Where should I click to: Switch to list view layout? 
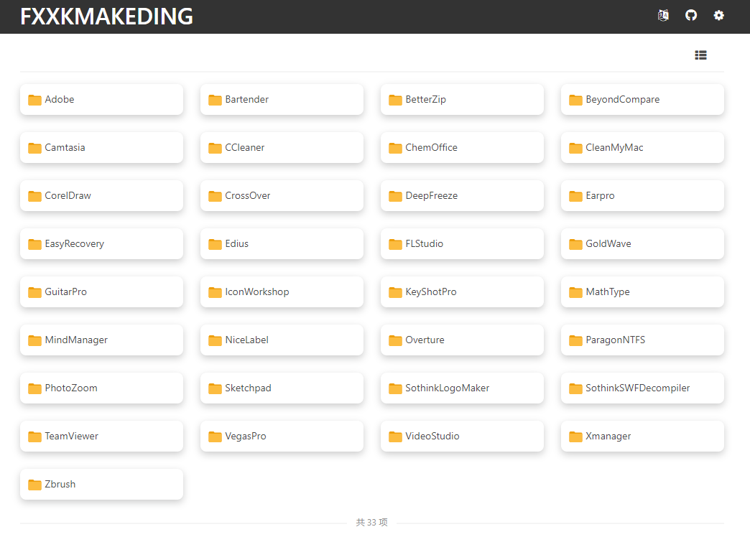pos(700,55)
